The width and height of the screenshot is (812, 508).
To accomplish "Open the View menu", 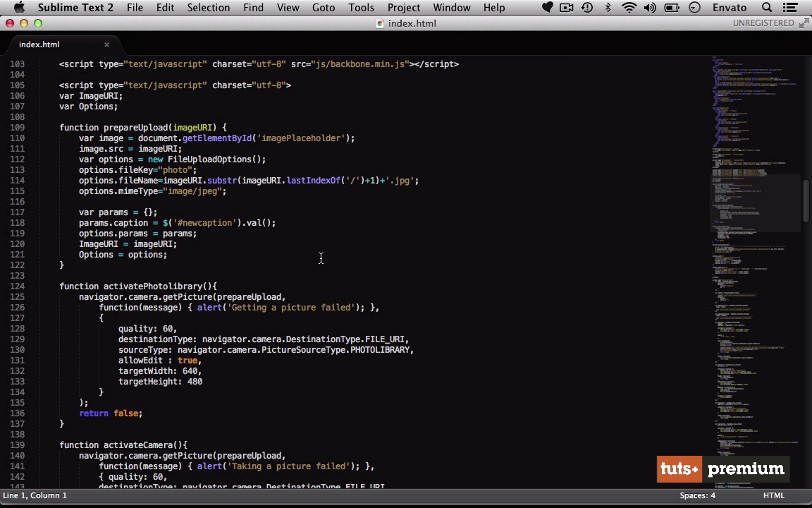I will coord(288,7).
